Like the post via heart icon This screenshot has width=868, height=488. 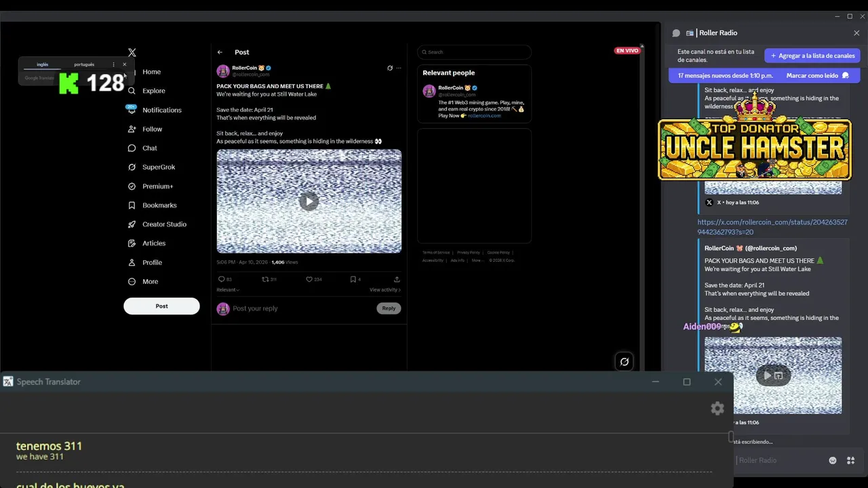pos(309,279)
